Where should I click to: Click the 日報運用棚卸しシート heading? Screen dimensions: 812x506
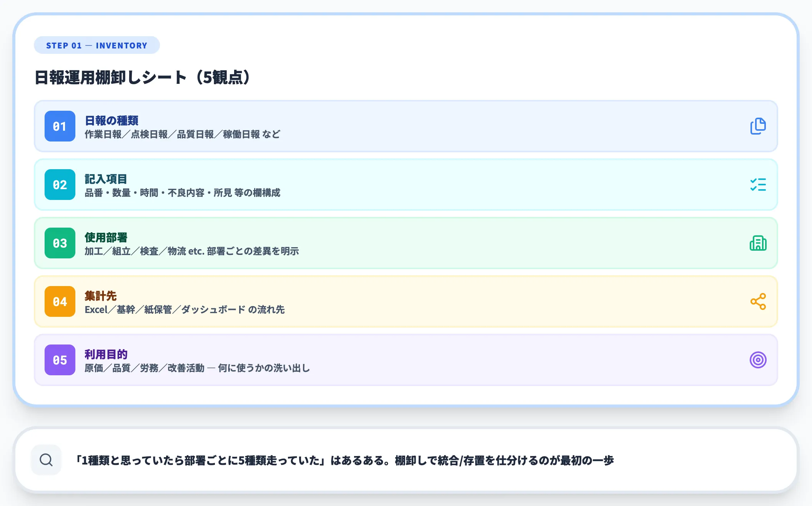click(x=142, y=76)
